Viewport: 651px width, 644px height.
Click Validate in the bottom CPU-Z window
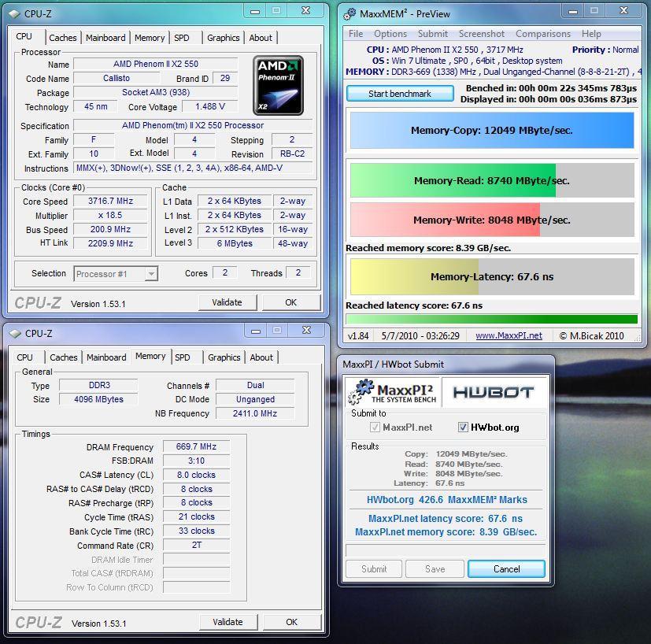[x=228, y=622]
